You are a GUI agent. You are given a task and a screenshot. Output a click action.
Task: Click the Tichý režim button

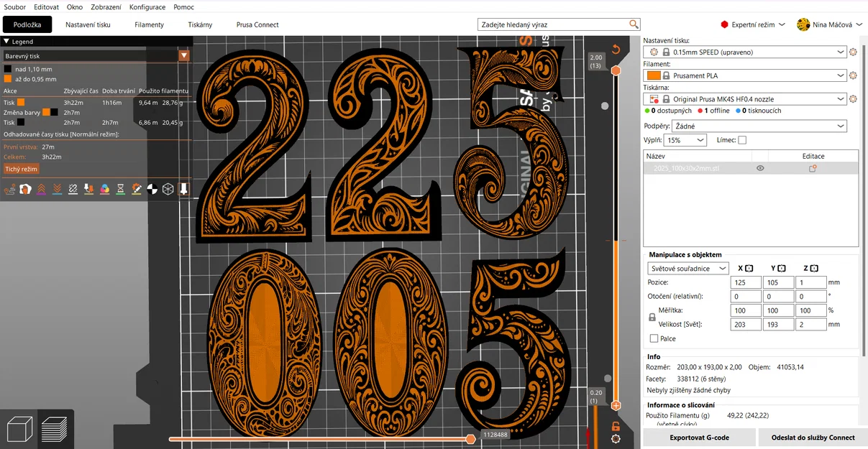(x=22, y=169)
